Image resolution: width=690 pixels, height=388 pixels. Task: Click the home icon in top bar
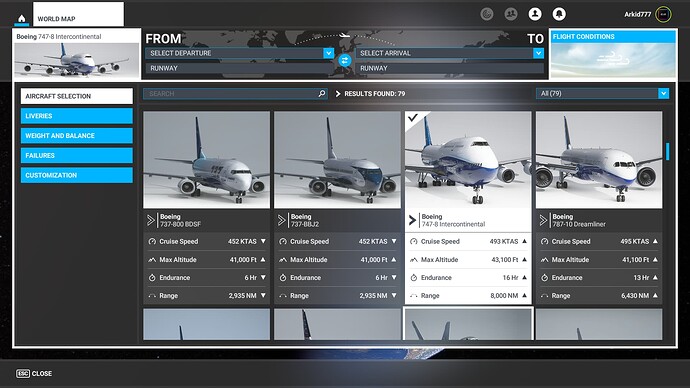[22, 18]
